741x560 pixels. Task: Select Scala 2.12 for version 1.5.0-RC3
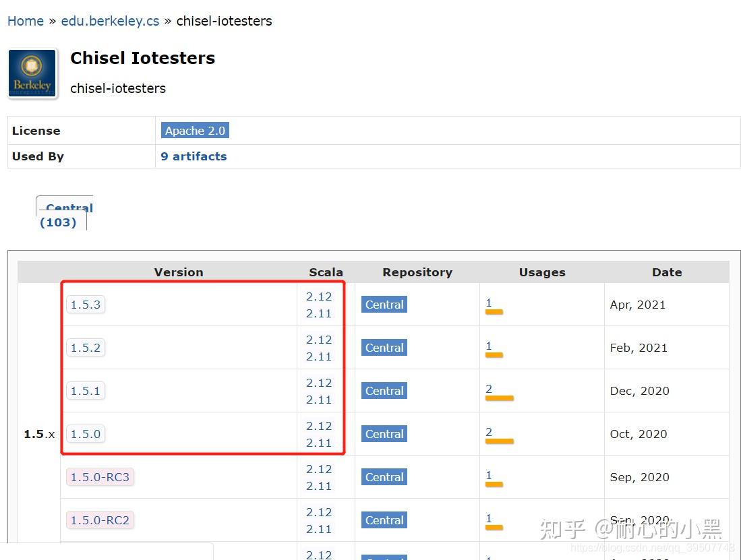click(x=319, y=469)
